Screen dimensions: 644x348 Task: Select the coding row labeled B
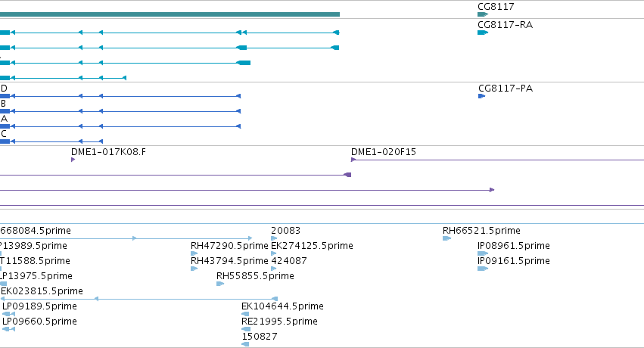pos(120,111)
